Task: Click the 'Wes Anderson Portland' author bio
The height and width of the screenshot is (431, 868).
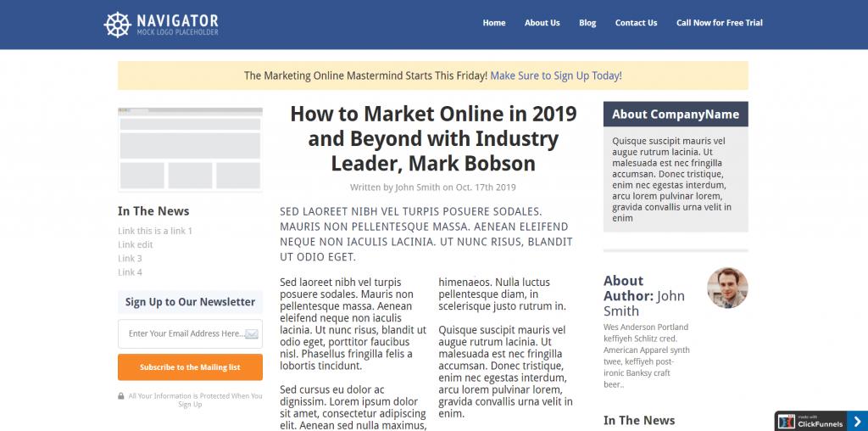Action: [x=647, y=355]
